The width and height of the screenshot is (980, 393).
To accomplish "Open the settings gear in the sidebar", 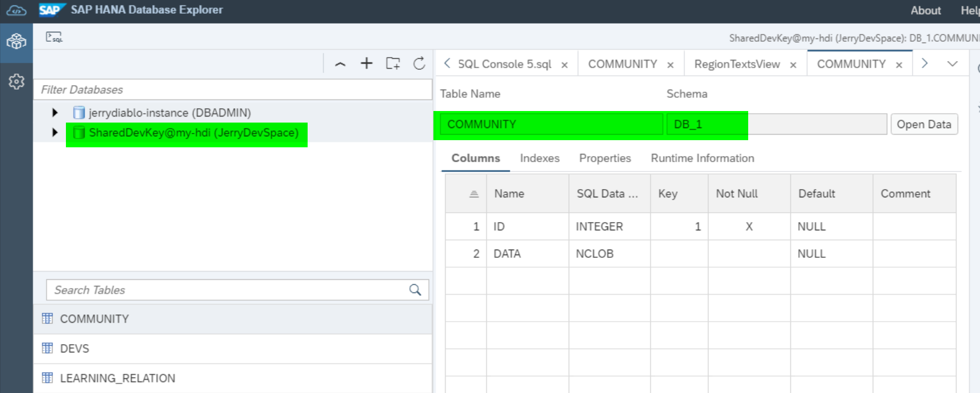I will point(16,81).
